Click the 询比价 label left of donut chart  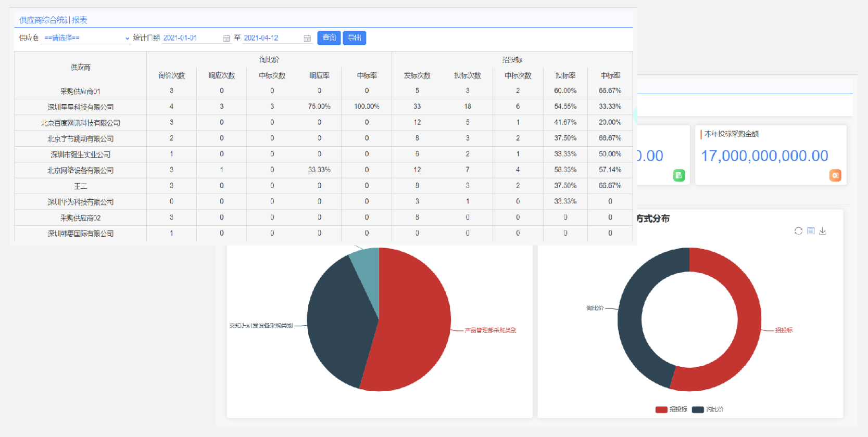click(x=595, y=308)
